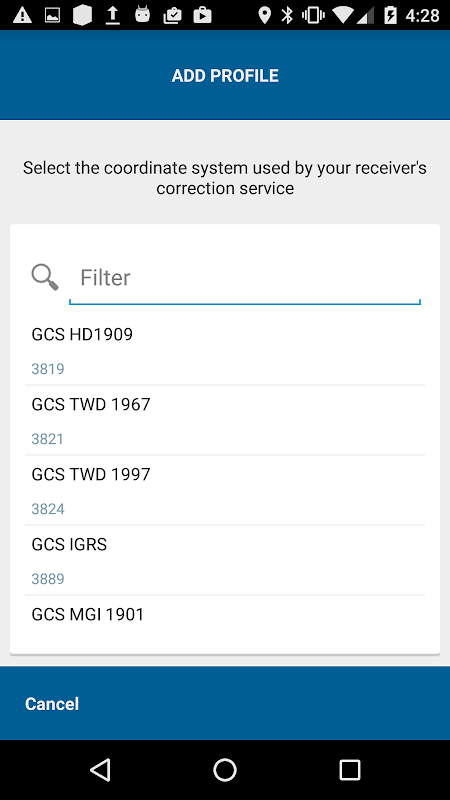Select GCS HD1909 coordinate system
This screenshot has width=450, height=800.
tap(225, 351)
